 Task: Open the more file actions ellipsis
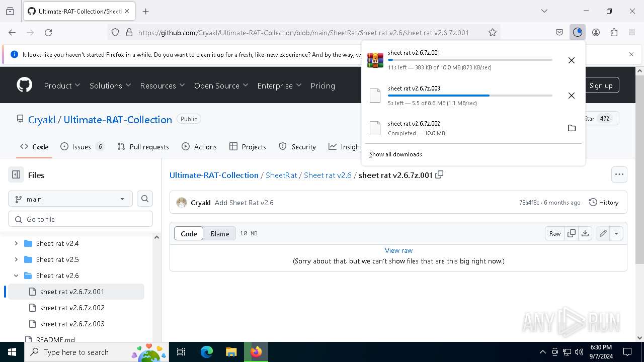(619, 174)
